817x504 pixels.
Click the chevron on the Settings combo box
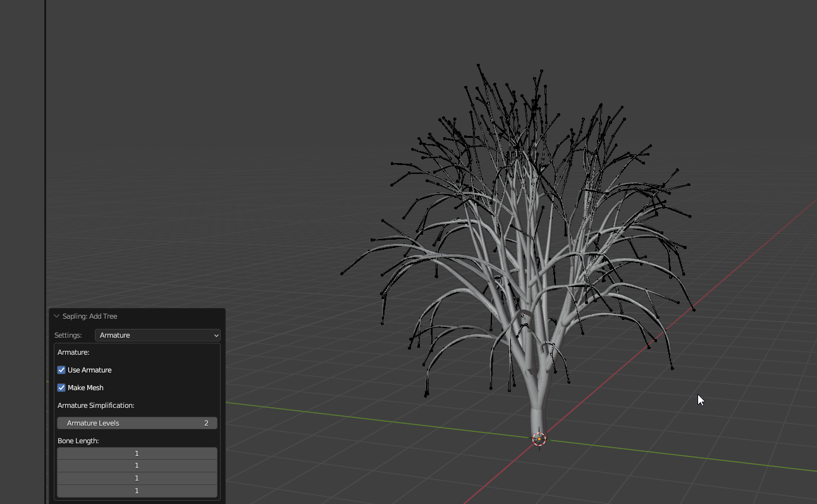215,335
